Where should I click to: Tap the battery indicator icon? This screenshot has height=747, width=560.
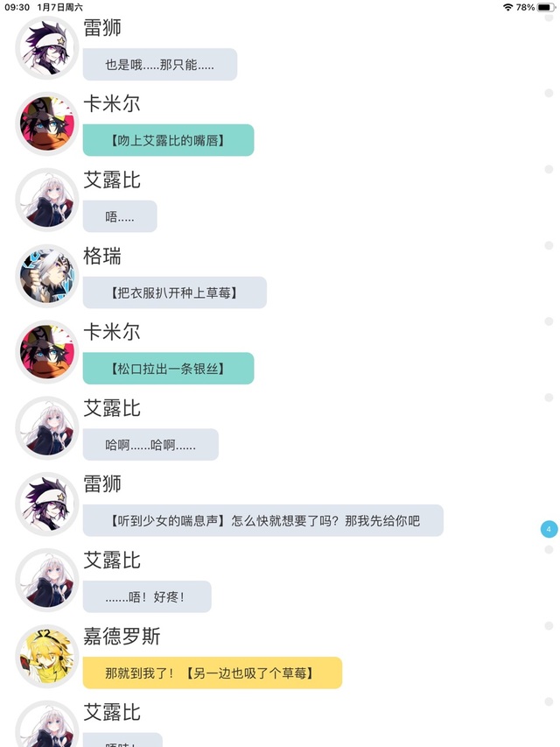546,7
